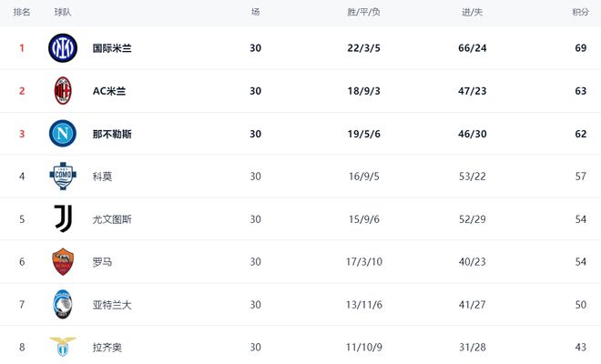Click the 亚特兰大 team name
Viewport: 601px width, 364px height.
112,305
